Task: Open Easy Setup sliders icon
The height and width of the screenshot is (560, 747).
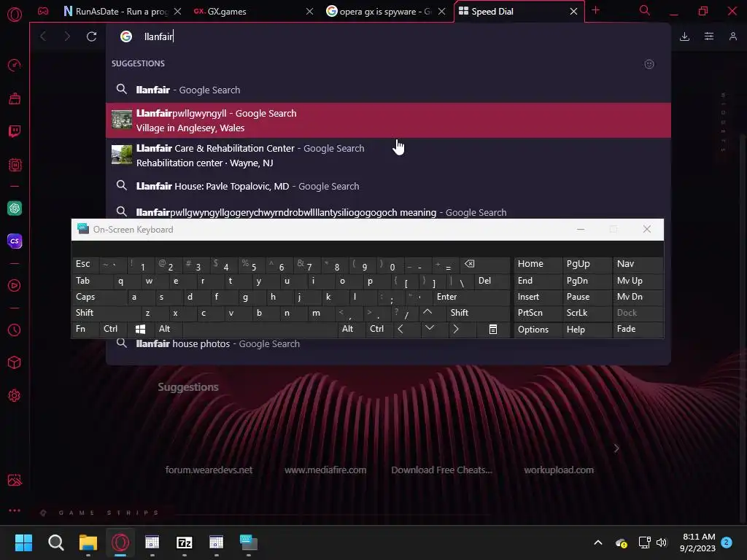Action: tap(709, 36)
